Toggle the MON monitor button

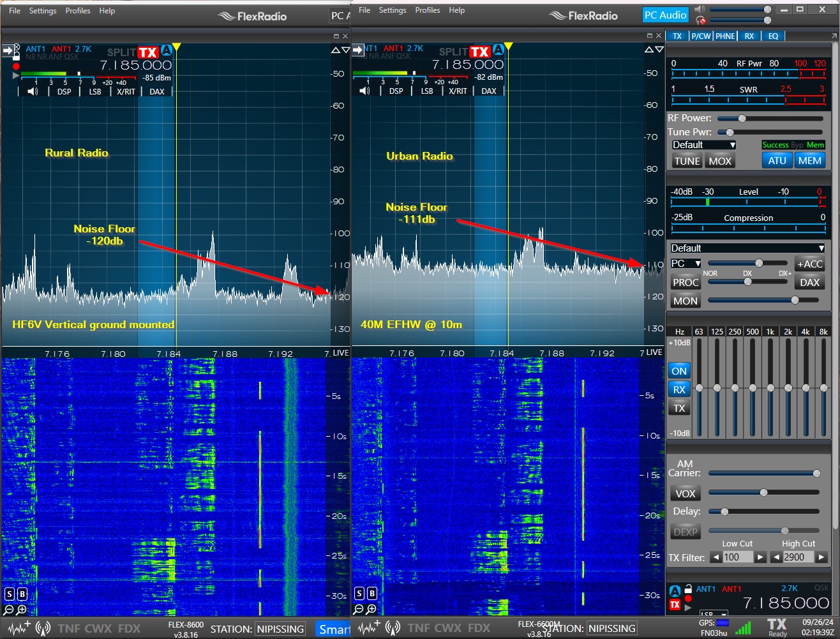pos(686,301)
